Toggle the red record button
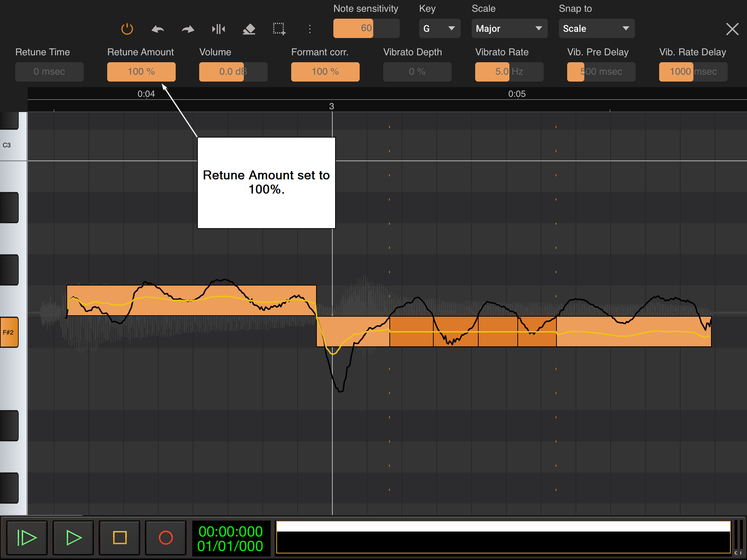Viewport: 747px width, 560px height. (x=166, y=538)
